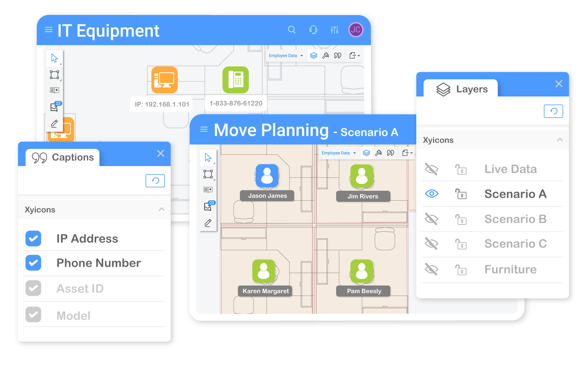Click the JC user avatar
The width and height of the screenshot is (588, 365).
[x=356, y=30]
